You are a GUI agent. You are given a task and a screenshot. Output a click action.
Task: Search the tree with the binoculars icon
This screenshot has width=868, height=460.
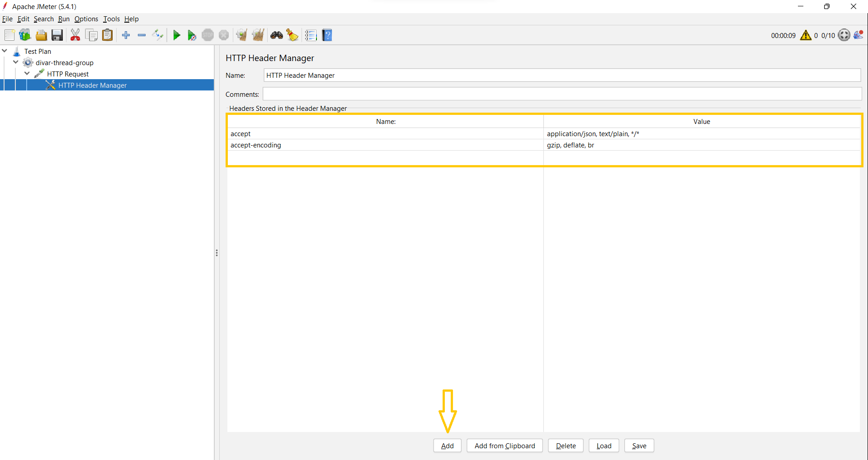pos(277,35)
